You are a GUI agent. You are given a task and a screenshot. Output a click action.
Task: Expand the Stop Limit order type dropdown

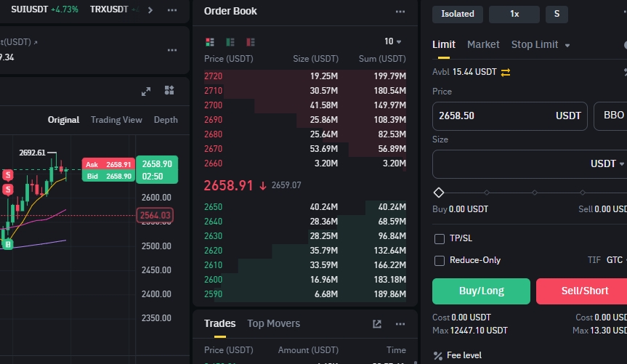point(567,45)
